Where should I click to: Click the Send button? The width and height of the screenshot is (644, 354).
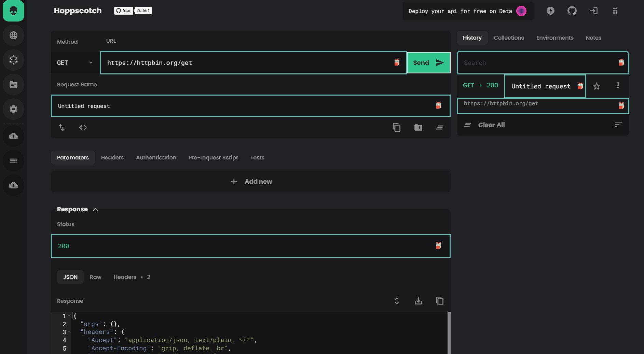coord(428,62)
